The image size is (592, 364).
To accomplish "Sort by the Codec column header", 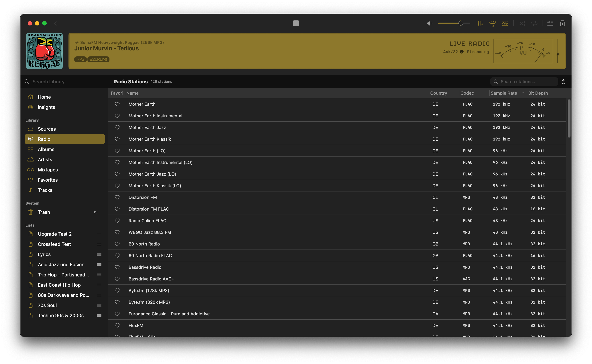I will [467, 93].
